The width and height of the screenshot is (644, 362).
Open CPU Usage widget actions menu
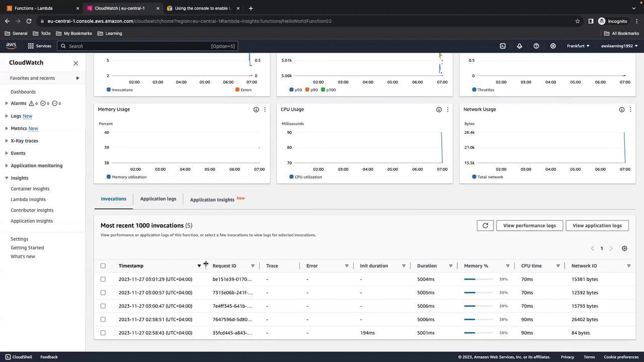(x=447, y=110)
